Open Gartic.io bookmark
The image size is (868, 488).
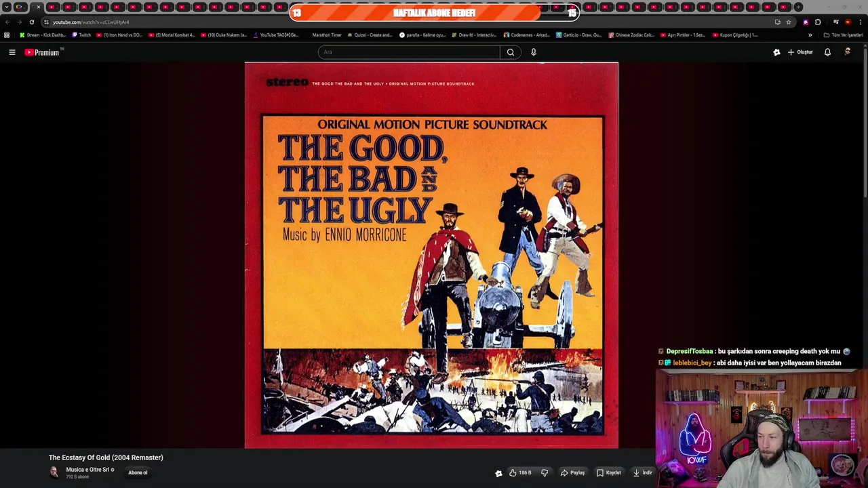click(578, 35)
